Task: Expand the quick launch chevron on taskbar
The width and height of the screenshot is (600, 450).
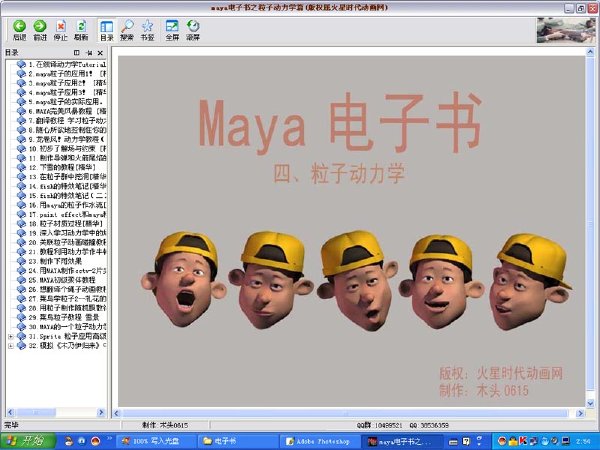Action: pos(109,437)
